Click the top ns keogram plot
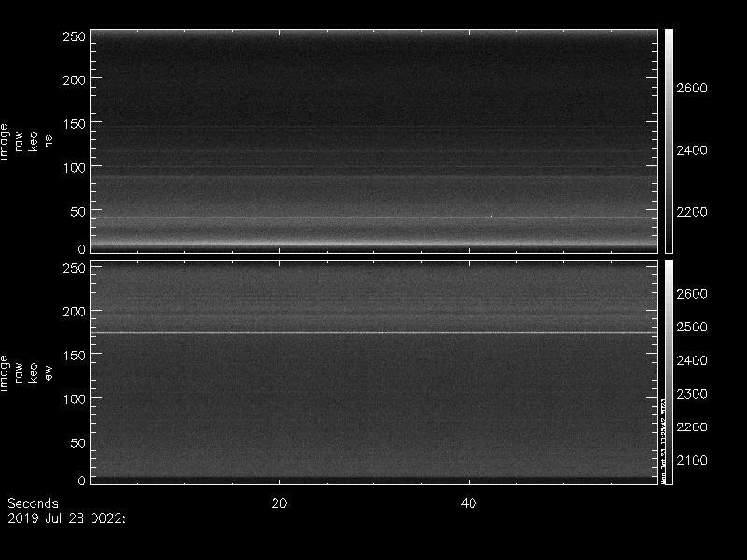The image size is (747, 560). tap(374, 142)
